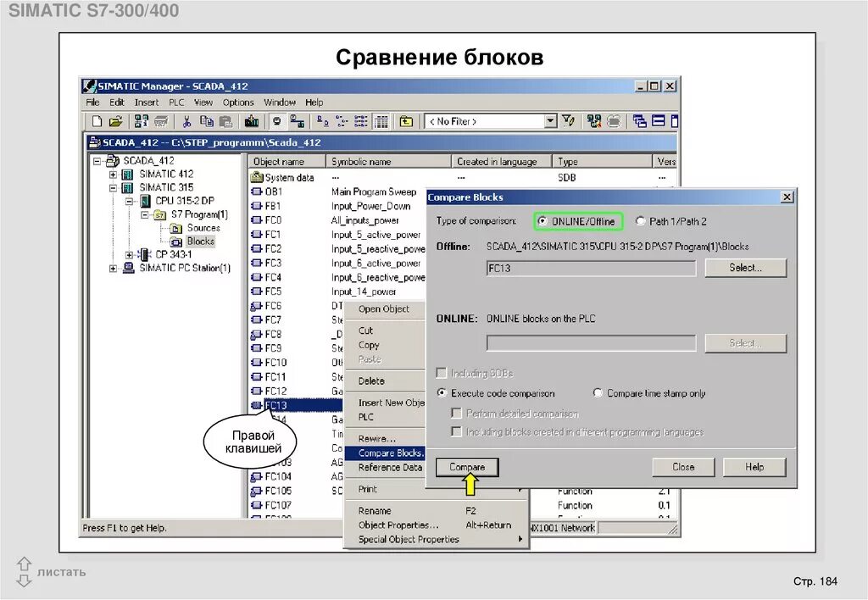Click the FC105 block icon
The height and width of the screenshot is (600, 868).
(256, 491)
